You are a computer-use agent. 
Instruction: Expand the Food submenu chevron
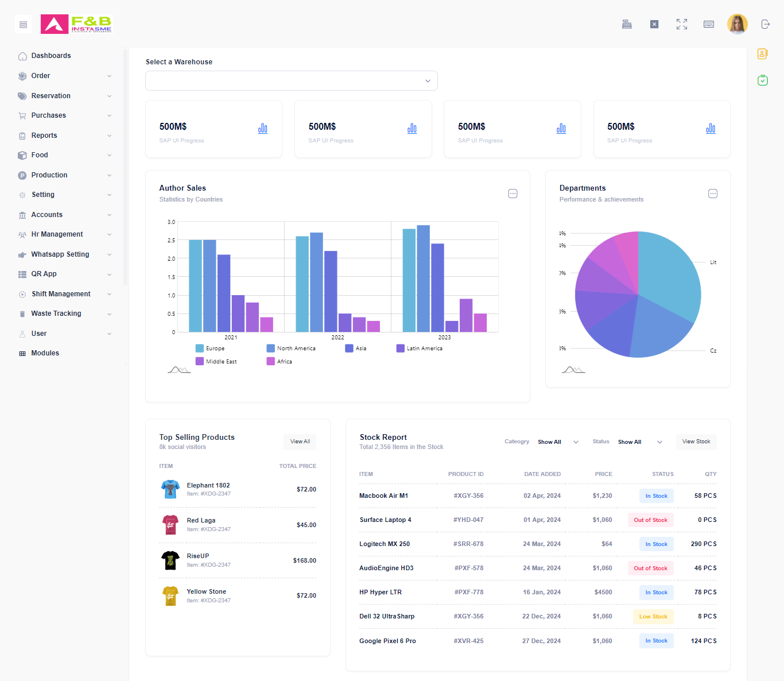[109, 155]
